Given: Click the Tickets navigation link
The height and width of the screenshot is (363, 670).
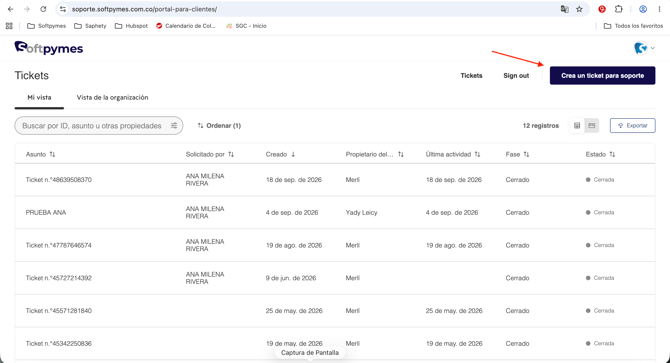Looking at the screenshot, I should click(471, 76).
